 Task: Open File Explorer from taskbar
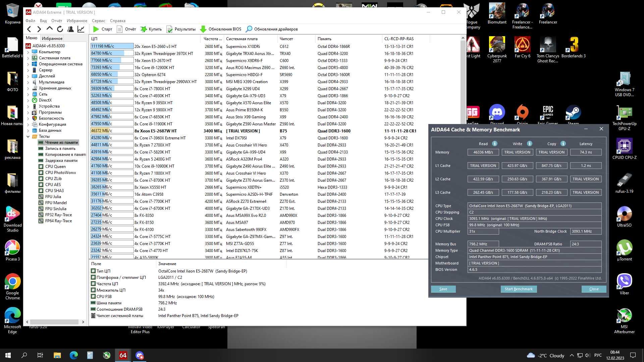57,355
